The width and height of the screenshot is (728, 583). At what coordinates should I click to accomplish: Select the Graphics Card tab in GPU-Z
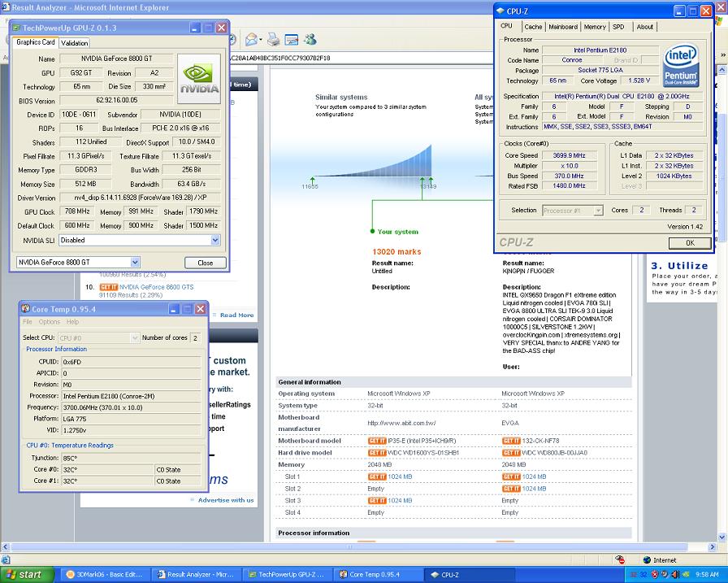click(x=35, y=41)
